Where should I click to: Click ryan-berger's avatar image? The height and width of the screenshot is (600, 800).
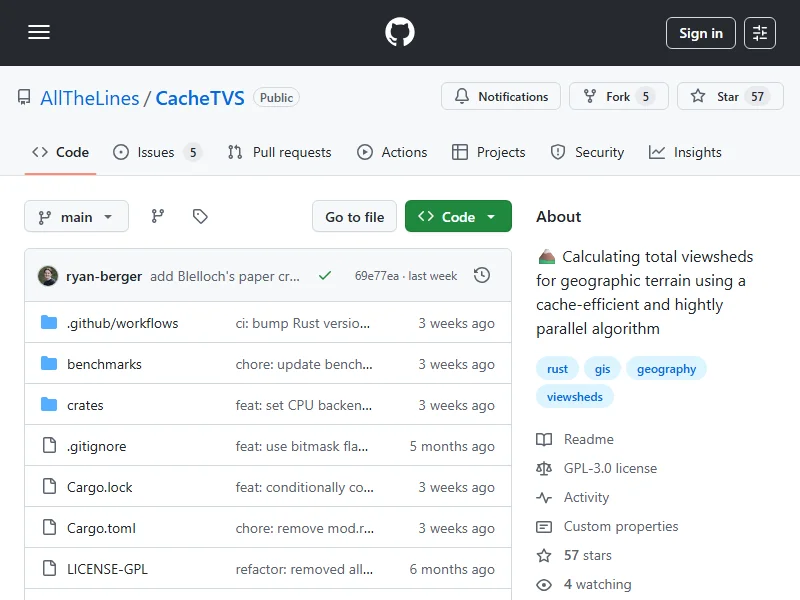point(48,276)
